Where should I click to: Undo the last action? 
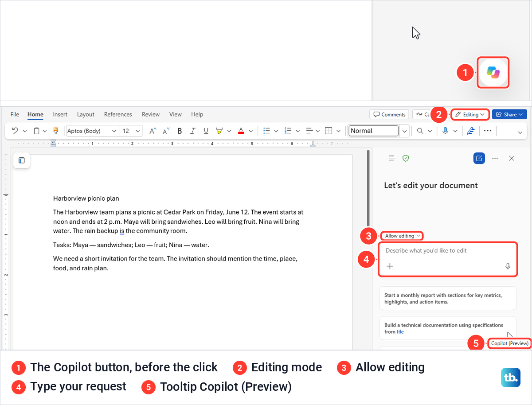click(x=15, y=131)
